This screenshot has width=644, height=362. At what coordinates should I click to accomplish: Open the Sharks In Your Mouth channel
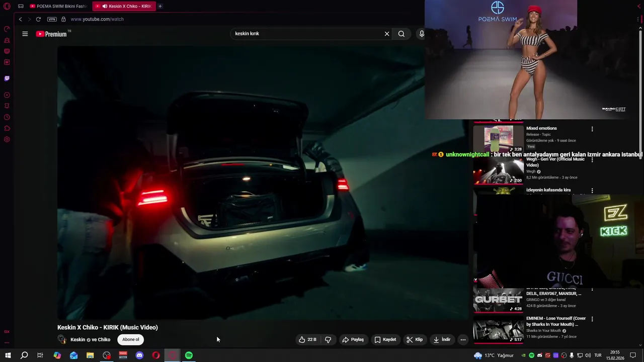pyautogui.click(x=543, y=331)
